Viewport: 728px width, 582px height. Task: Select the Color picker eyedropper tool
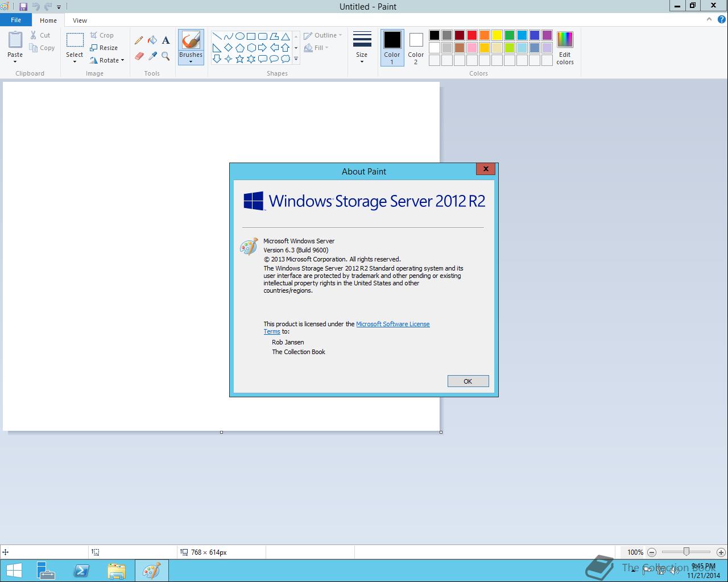(x=152, y=56)
